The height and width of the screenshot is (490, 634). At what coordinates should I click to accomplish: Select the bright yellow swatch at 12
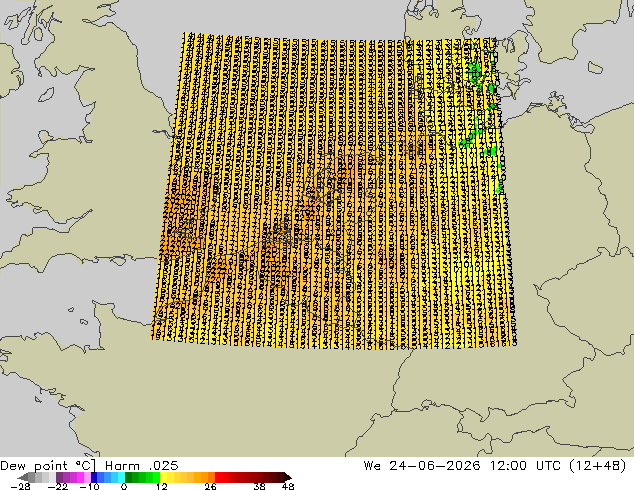pyautogui.click(x=163, y=477)
